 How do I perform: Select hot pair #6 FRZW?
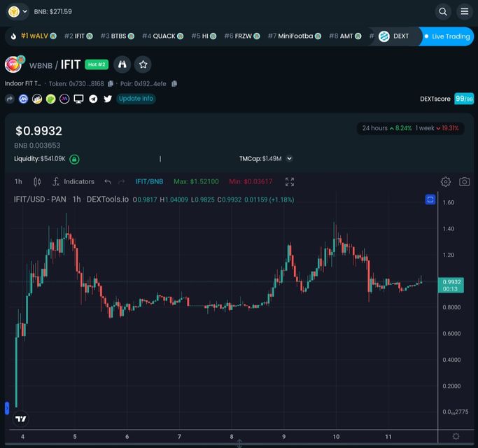242,36
